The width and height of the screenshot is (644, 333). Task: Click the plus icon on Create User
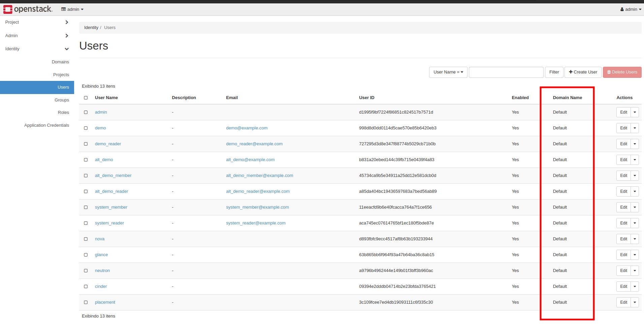[571, 72]
